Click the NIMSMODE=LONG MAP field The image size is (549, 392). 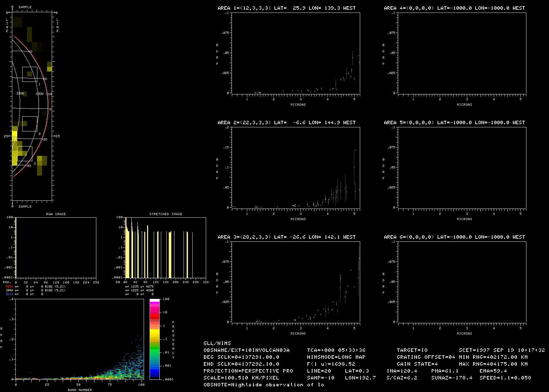click(x=336, y=357)
